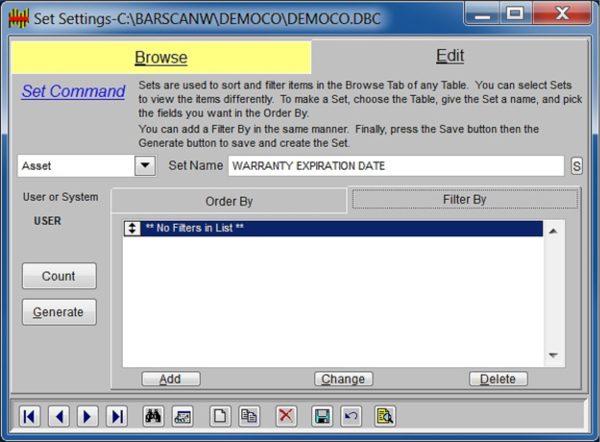This screenshot has height=442, width=600.
Task: Click the Delete filter button
Action: pyautogui.click(x=498, y=379)
